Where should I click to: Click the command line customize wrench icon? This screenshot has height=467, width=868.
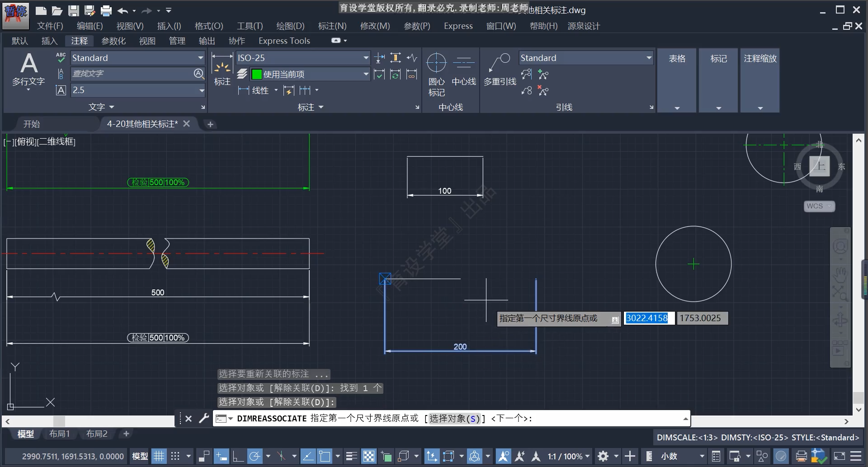[204, 418]
